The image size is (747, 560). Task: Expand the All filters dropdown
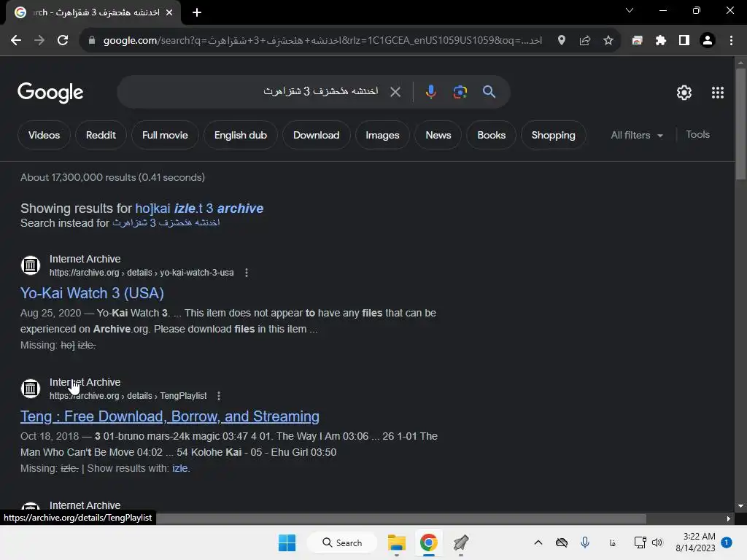pos(636,135)
